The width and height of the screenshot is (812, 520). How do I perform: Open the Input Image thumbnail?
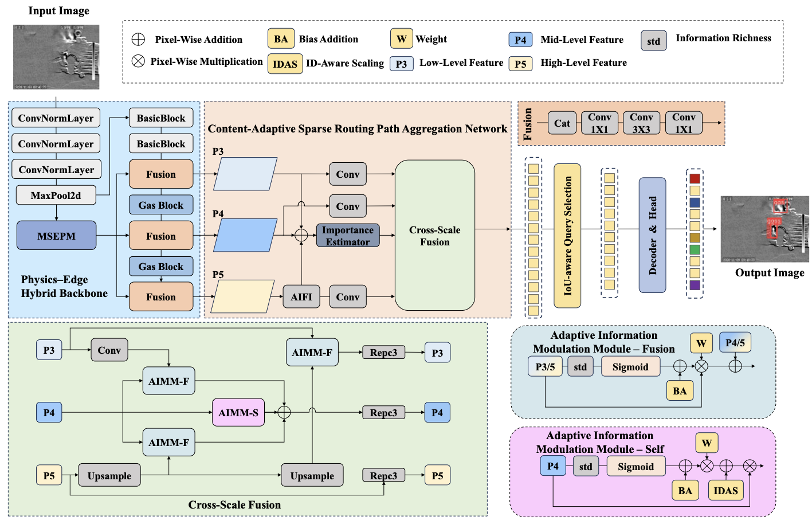pyautogui.click(x=56, y=57)
